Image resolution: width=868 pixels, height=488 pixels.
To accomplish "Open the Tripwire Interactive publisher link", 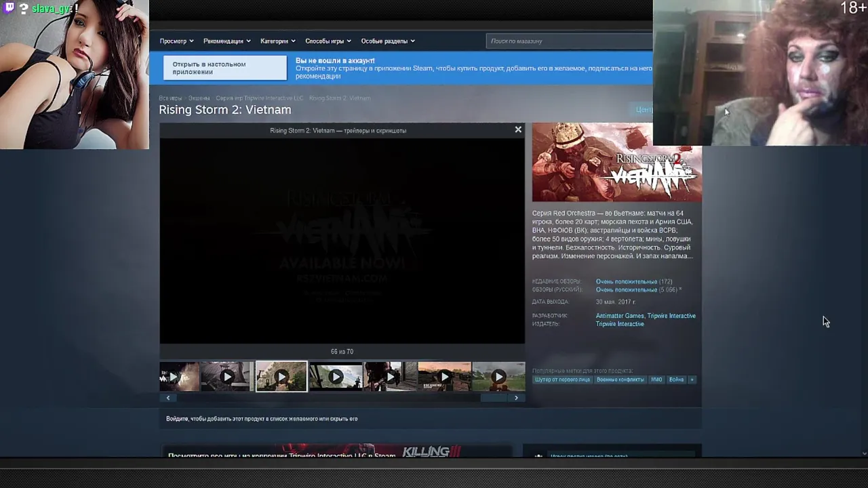I will tap(620, 324).
